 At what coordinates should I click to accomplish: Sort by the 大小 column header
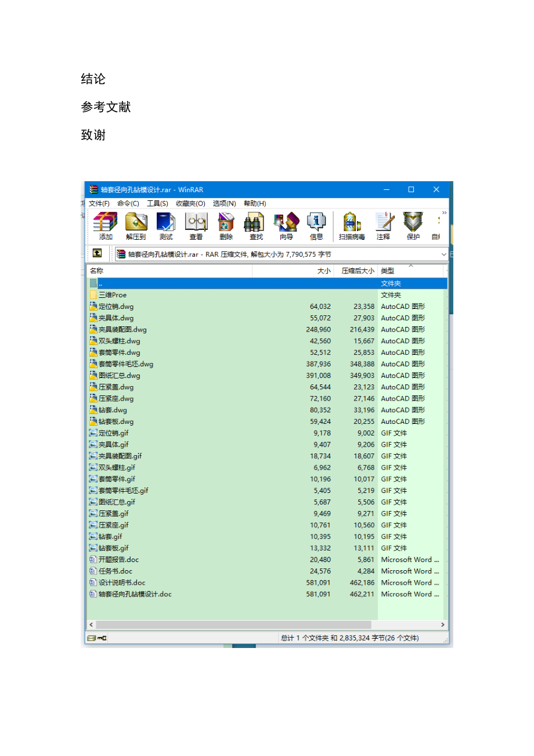pos(293,271)
